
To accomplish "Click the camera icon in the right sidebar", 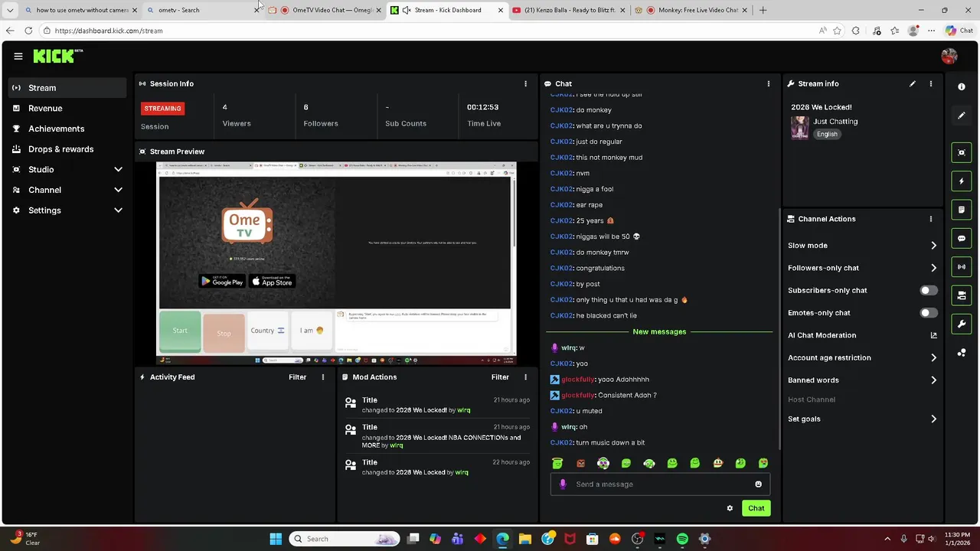I will [x=962, y=295].
